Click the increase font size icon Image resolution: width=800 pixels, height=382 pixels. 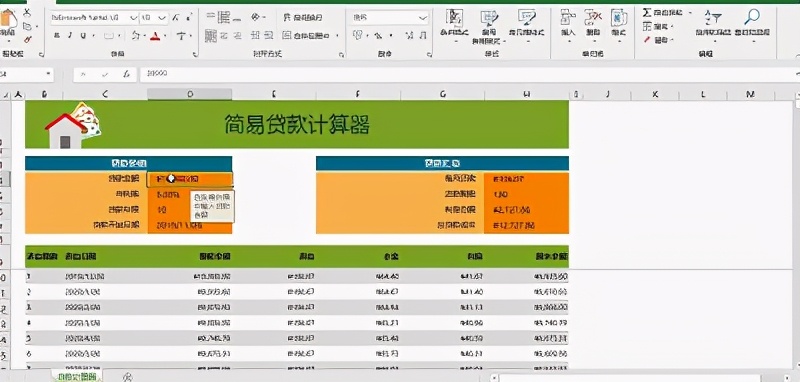(x=176, y=18)
